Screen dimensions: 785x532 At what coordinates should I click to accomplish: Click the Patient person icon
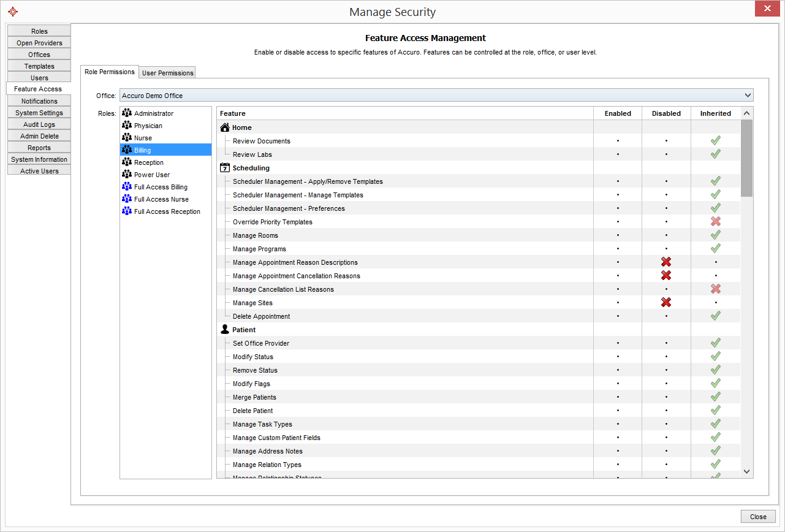(224, 329)
